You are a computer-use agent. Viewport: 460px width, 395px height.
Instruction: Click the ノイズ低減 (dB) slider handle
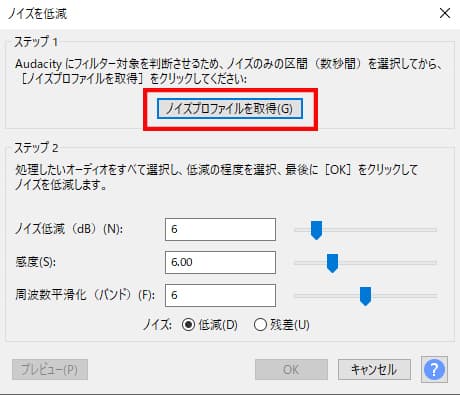click(x=316, y=230)
